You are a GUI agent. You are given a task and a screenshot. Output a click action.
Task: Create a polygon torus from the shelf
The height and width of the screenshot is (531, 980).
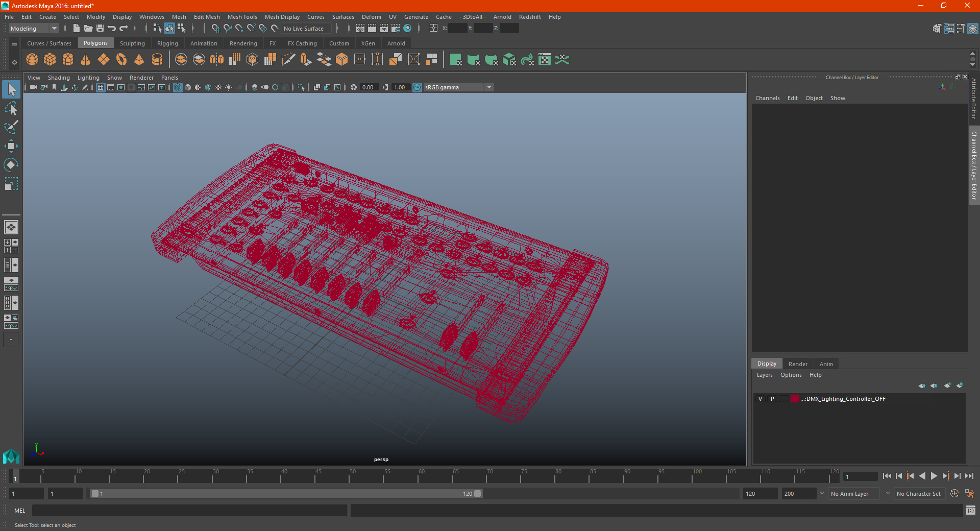[x=121, y=60]
